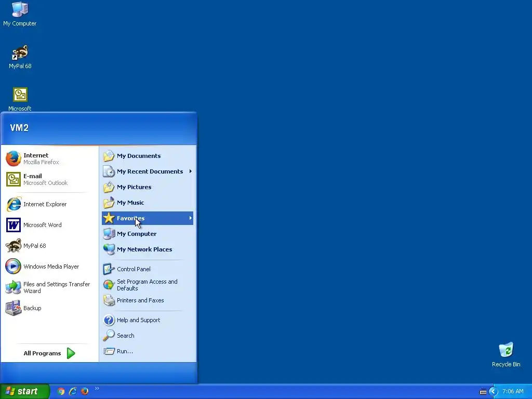
Task: Click the VM2 user name header
Action: pyautogui.click(x=19, y=128)
